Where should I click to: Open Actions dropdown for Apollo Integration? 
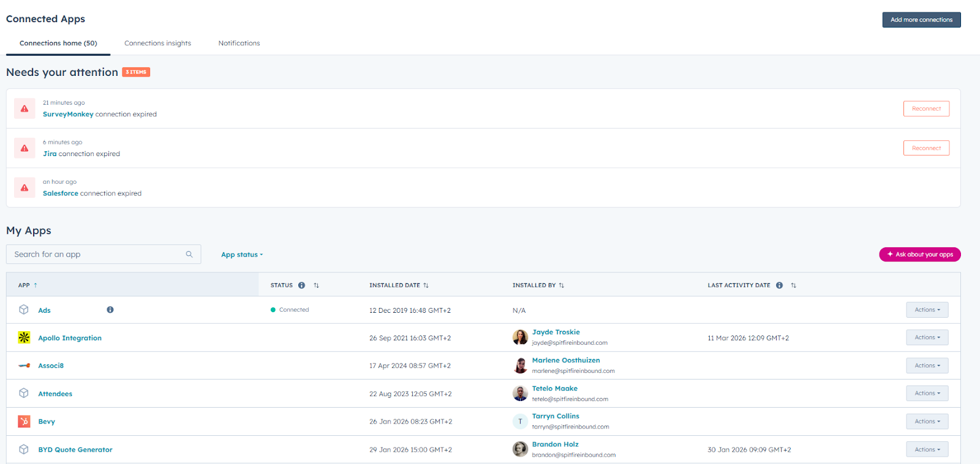[927, 337]
